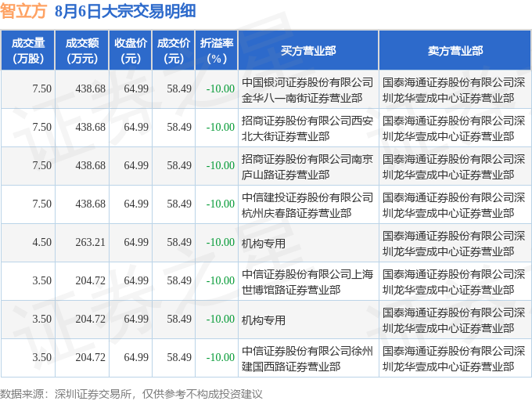Select the 折溢率(%) column header
This screenshot has height=401, width=532.
pyautogui.click(x=217, y=51)
